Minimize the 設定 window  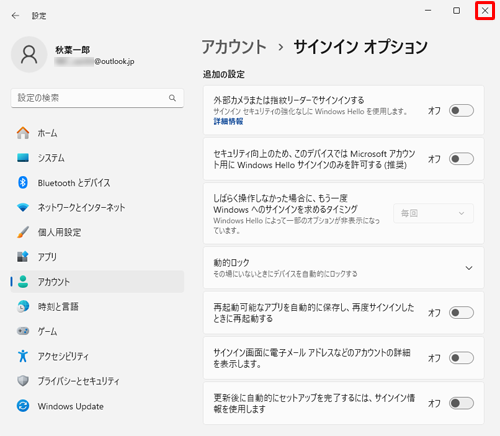pyautogui.click(x=428, y=11)
